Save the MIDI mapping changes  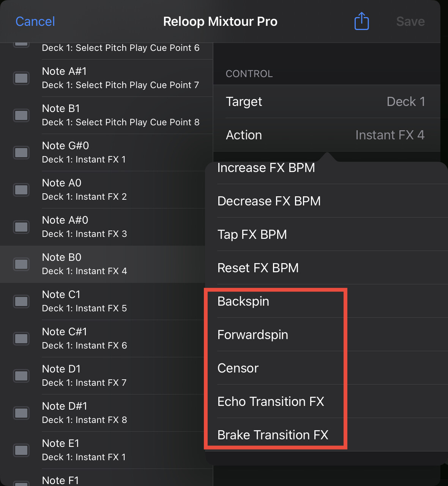(410, 21)
